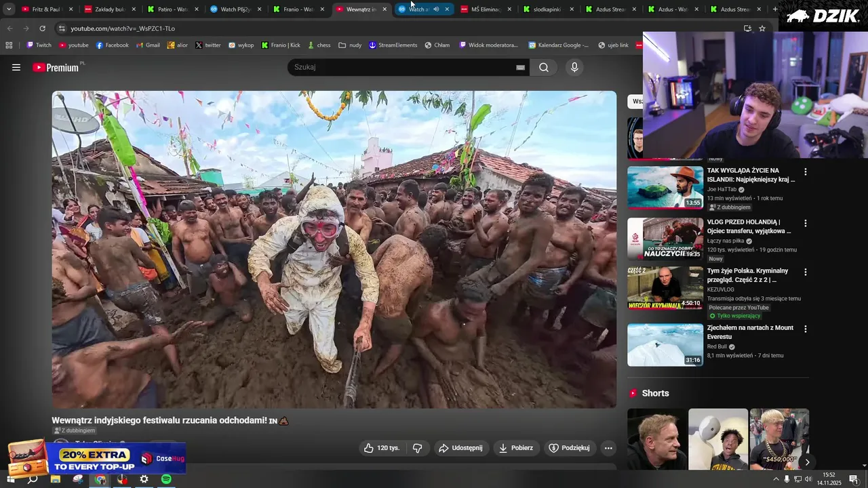Screen dimensions: 868x488
Task: Open the ujeb link bookmark
Action: pos(614,45)
